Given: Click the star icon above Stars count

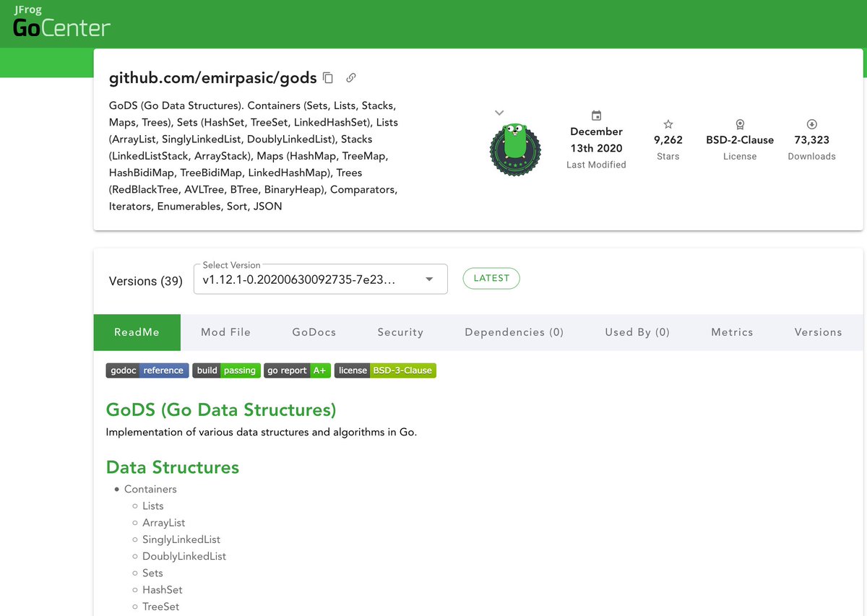Looking at the screenshot, I should click(x=668, y=124).
